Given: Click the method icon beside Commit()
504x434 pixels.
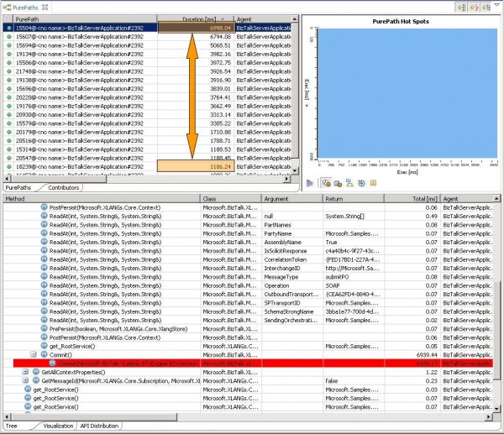Looking at the screenshot, I should pyautogui.click(x=45, y=354).
